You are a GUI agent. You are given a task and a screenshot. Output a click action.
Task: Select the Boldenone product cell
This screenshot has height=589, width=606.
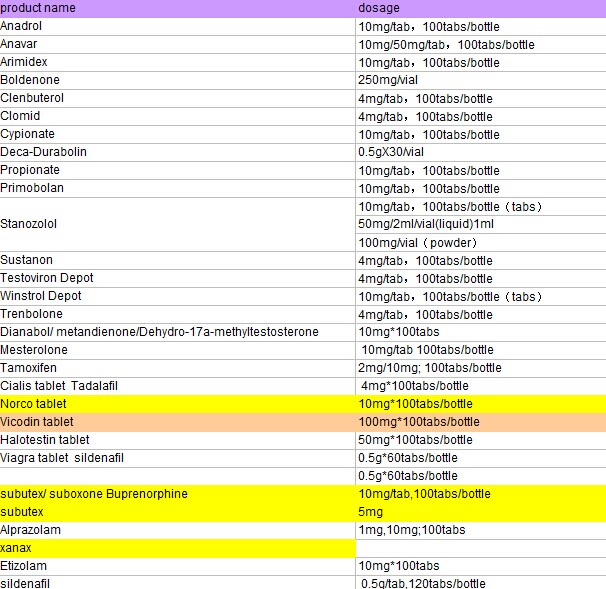click(177, 80)
